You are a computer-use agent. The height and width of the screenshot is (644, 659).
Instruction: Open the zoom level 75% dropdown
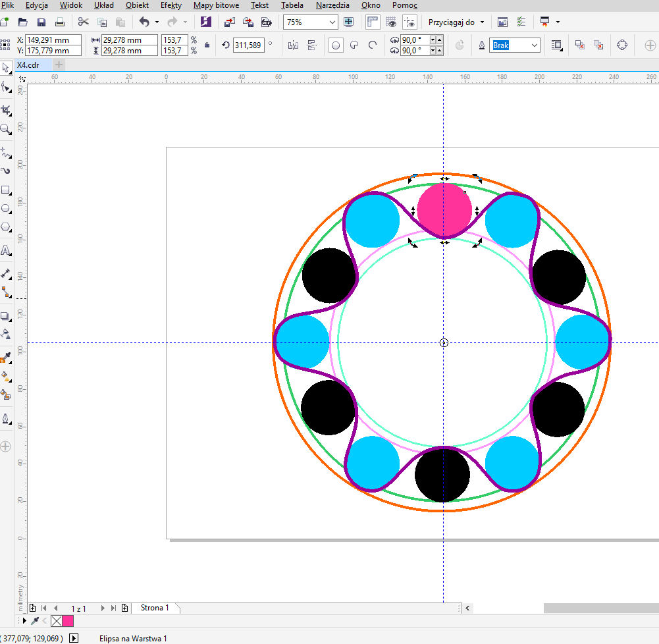tap(332, 22)
